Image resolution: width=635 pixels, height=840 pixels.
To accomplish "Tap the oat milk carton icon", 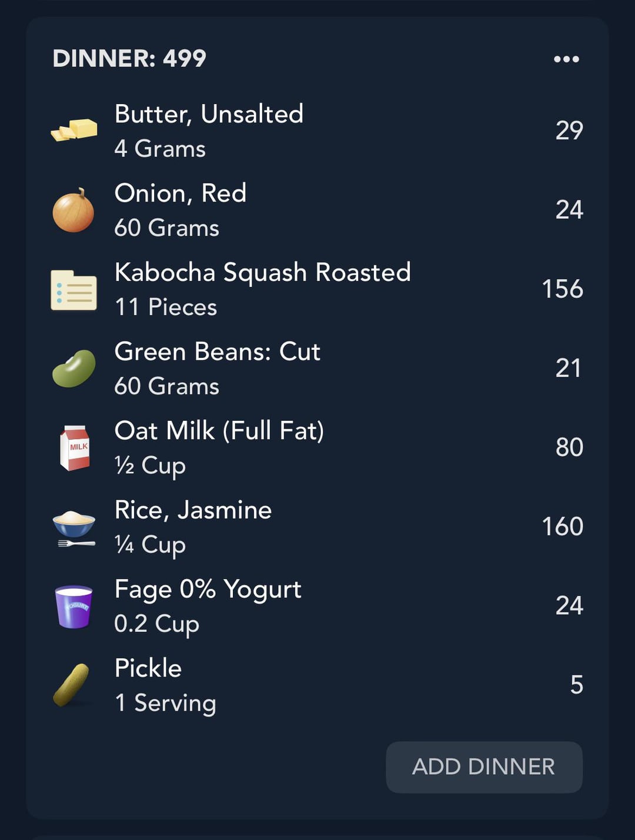I will [x=75, y=448].
